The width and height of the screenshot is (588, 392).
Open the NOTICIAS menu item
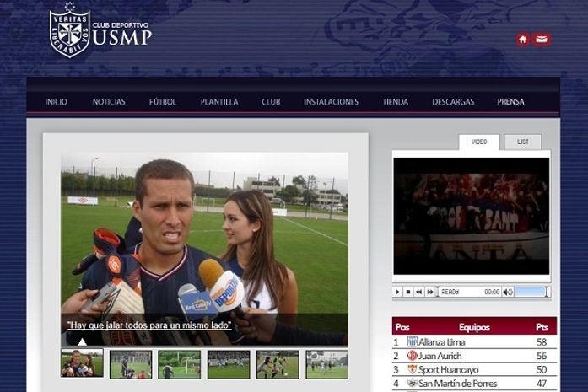point(109,102)
